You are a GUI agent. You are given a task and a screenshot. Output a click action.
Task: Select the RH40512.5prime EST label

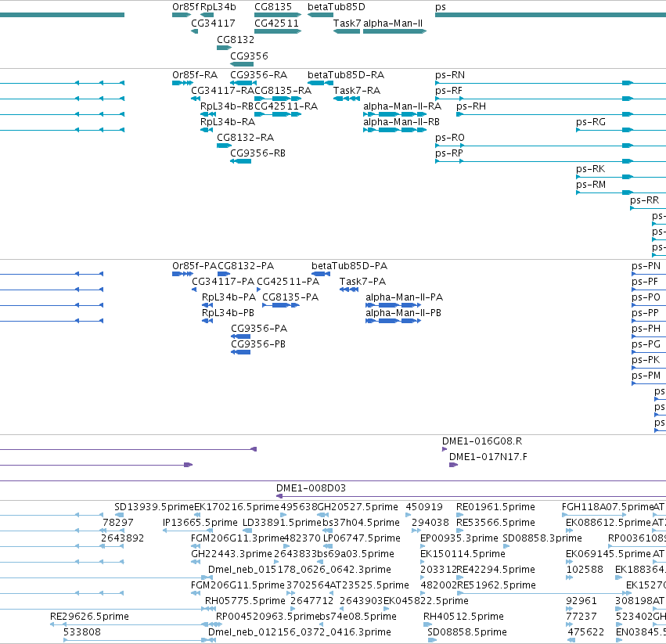(x=463, y=617)
